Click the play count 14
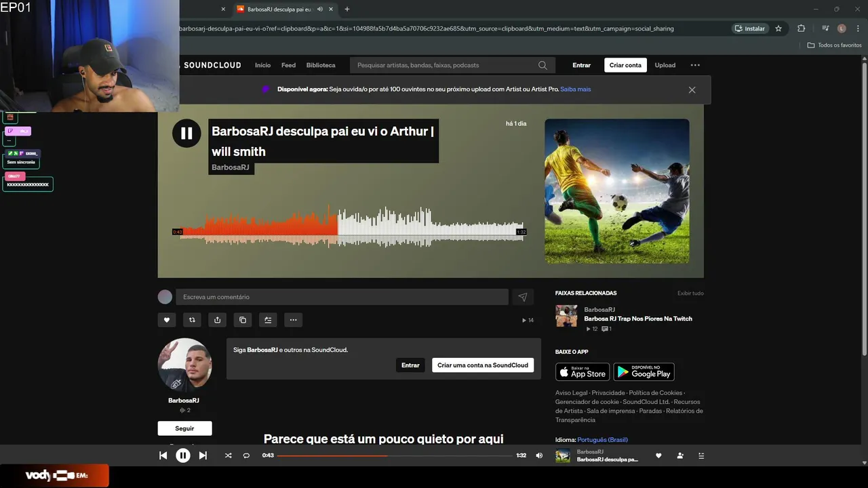The width and height of the screenshot is (868, 488). (x=528, y=320)
